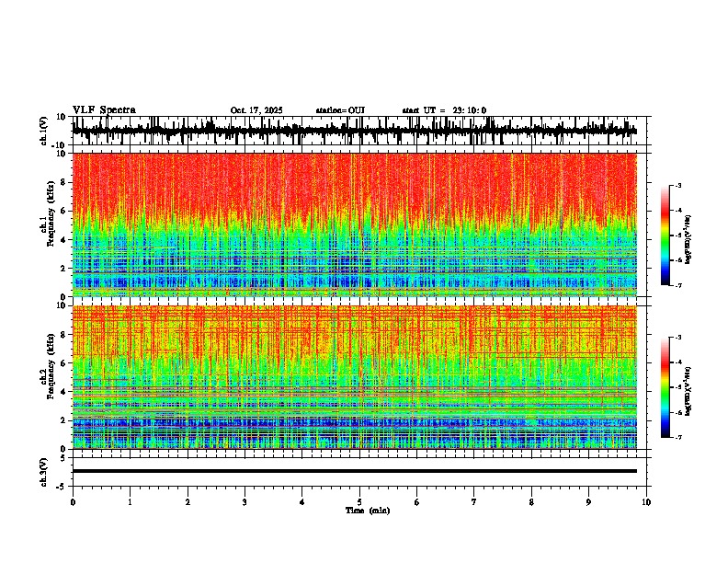The width and height of the screenshot is (728, 563).
Task: Click the date 'Oct. 17, 2025'
Action: (256, 110)
